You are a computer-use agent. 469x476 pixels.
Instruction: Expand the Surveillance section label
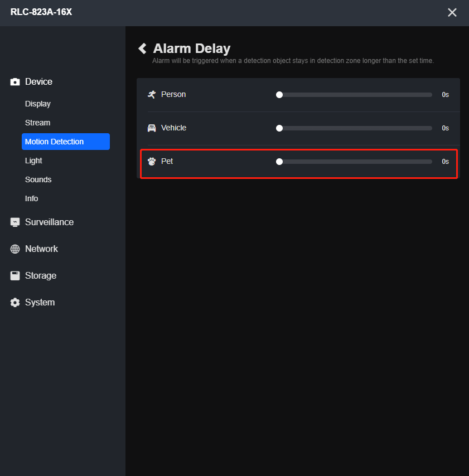[x=49, y=222]
